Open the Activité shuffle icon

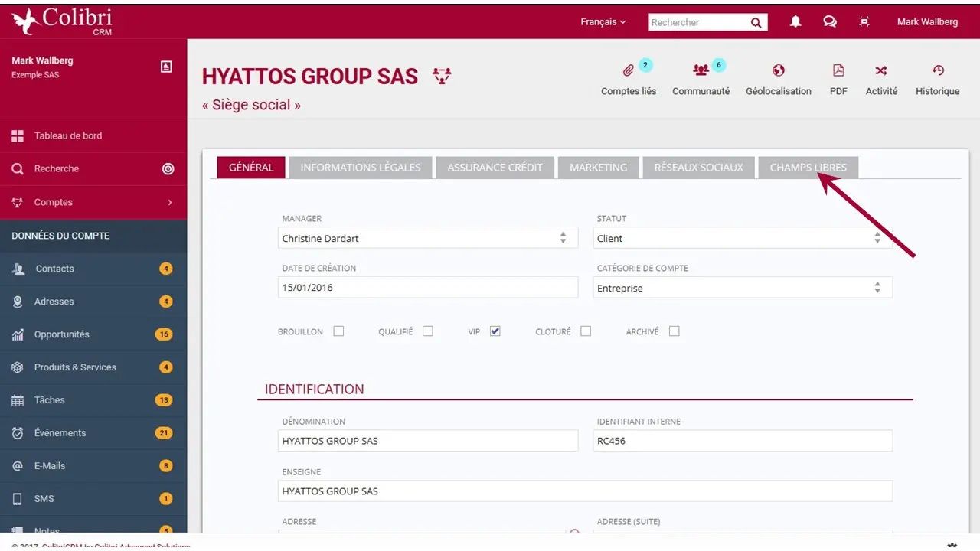coord(881,71)
